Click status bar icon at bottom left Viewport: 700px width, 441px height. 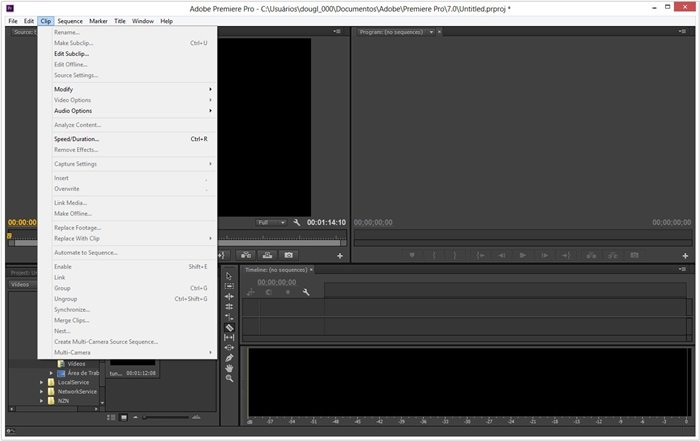10,431
